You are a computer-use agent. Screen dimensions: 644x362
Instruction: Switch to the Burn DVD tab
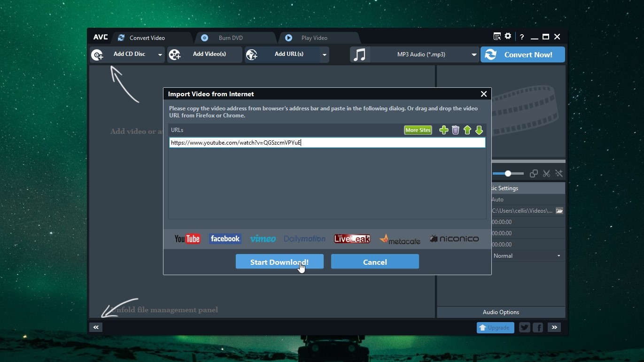230,38
